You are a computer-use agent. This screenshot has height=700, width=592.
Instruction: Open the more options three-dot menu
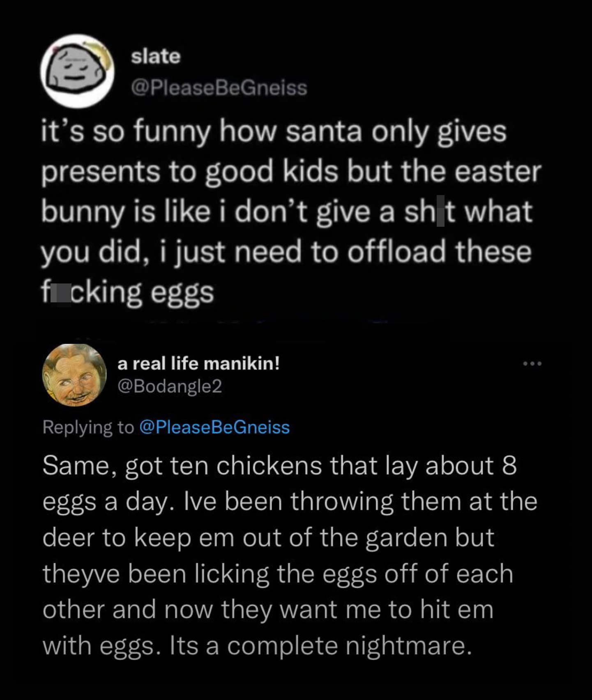532,364
